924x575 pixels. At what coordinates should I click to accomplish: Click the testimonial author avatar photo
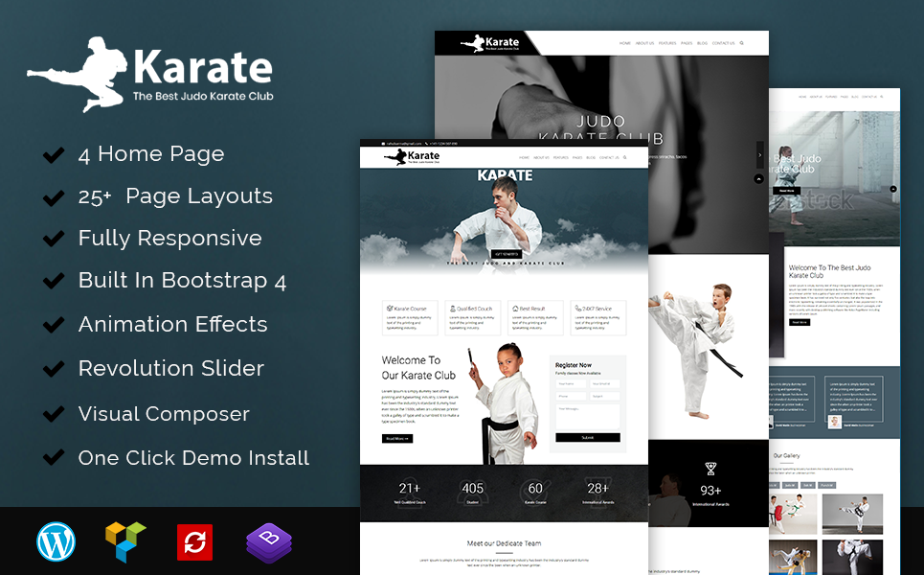(834, 422)
